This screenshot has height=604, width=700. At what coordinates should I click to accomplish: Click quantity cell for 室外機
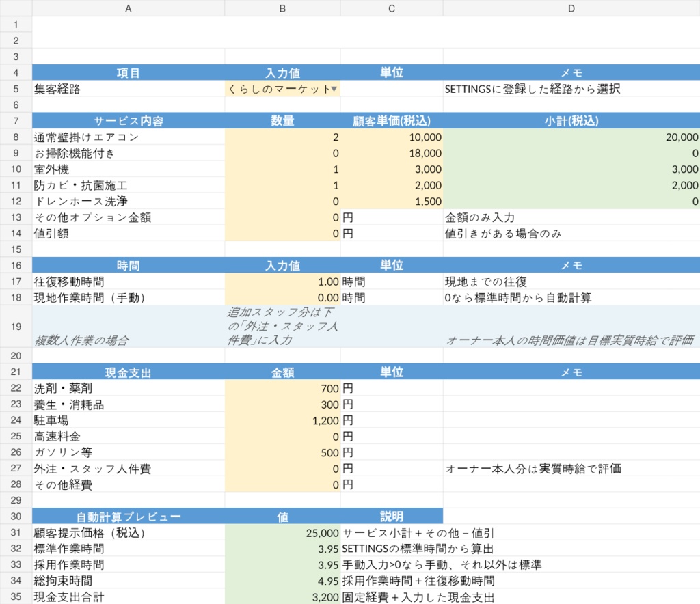coord(282,169)
